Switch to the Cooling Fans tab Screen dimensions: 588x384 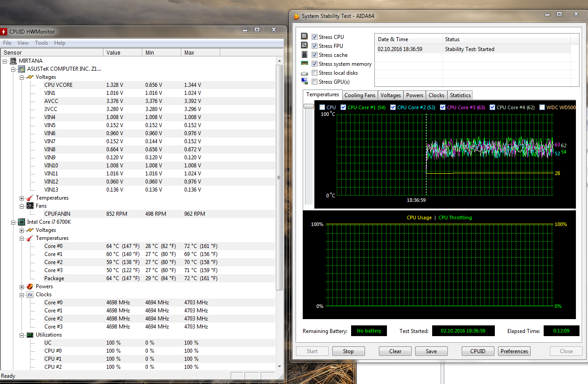[x=360, y=95]
